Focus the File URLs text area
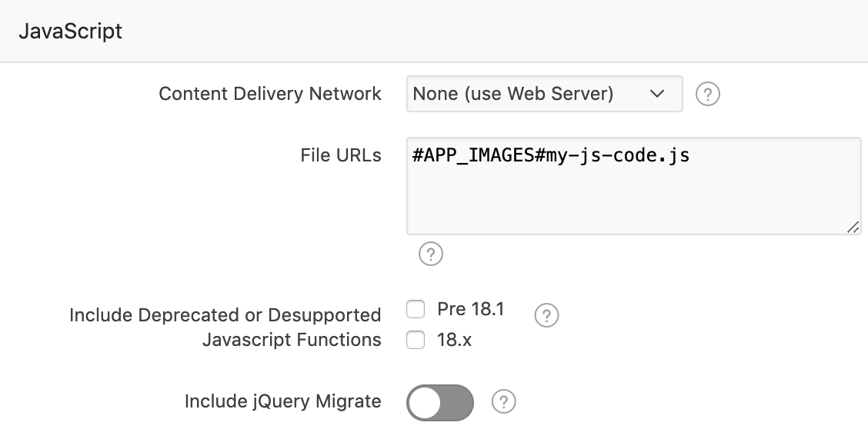Screen dimensions: 868x429 (x=633, y=200)
